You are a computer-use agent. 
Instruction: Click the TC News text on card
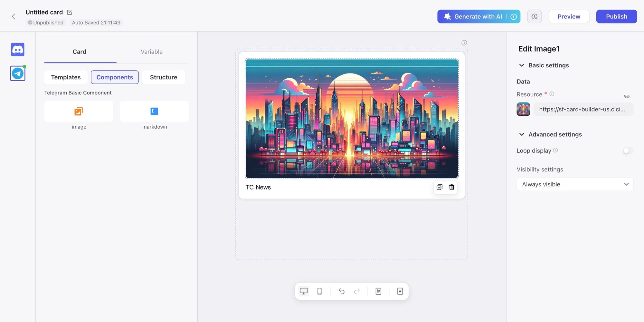pos(258,187)
